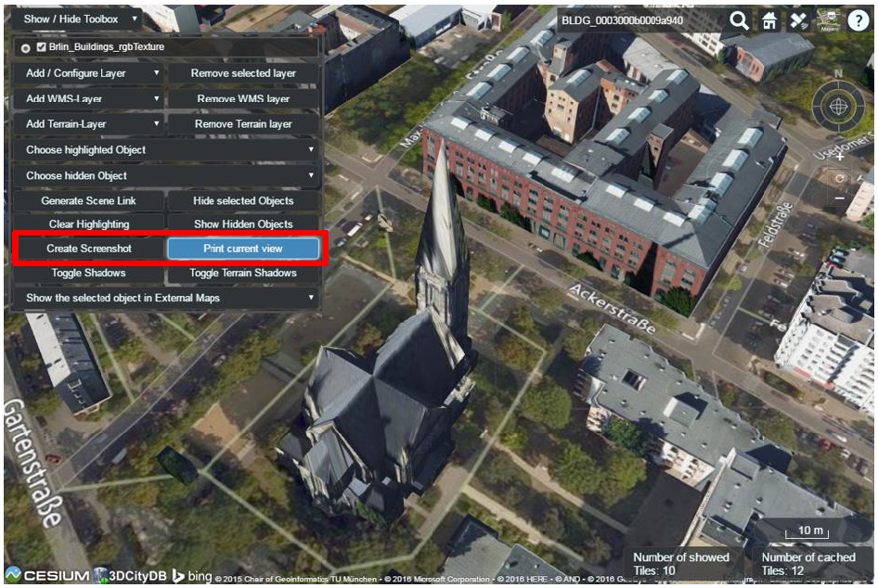Reset the view with circular arrow icon
The width and height of the screenshot is (878, 588).
point(839,178)
